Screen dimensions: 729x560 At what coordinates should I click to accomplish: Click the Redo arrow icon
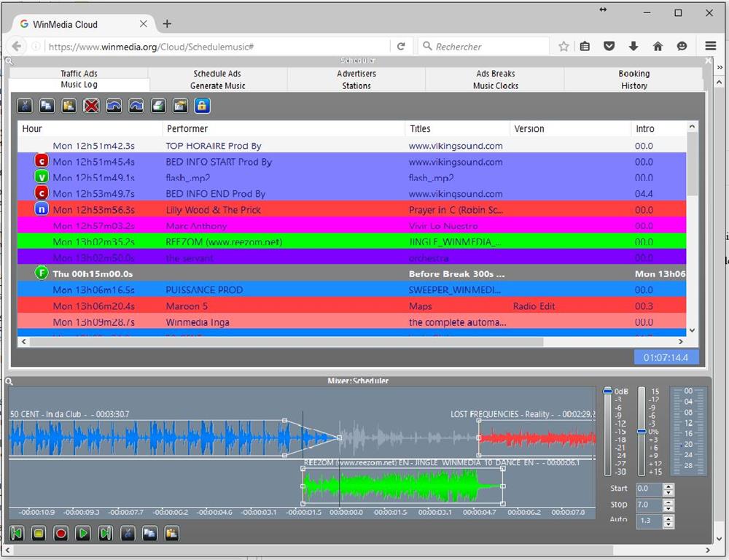click(134, 106)
